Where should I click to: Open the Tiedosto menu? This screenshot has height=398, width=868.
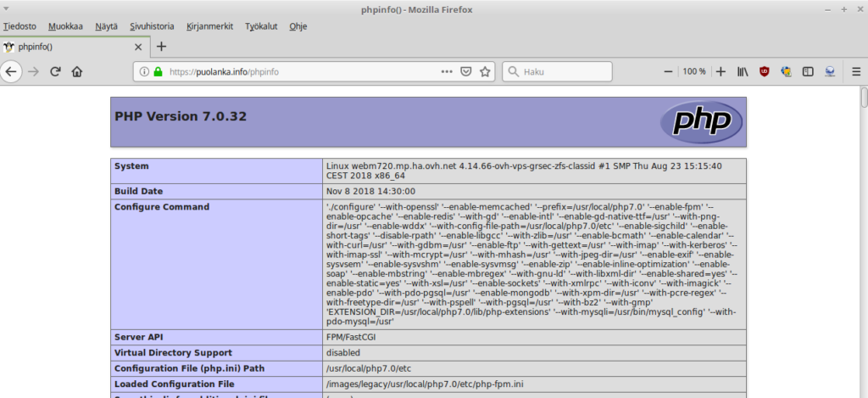20,26
